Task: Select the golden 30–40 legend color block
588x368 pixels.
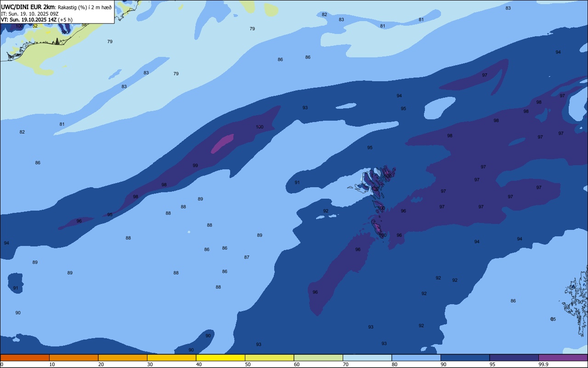Action: click(171, 357)
